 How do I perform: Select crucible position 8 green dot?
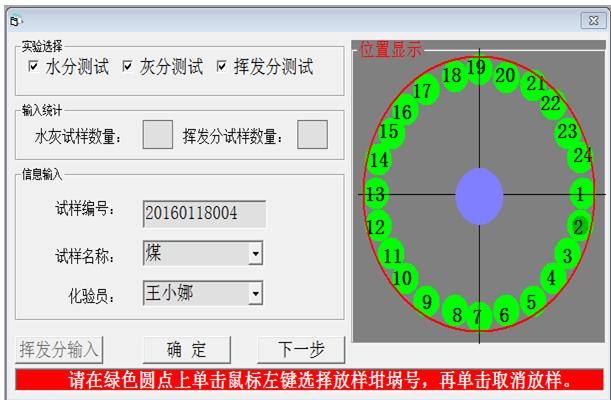(454, 312)
